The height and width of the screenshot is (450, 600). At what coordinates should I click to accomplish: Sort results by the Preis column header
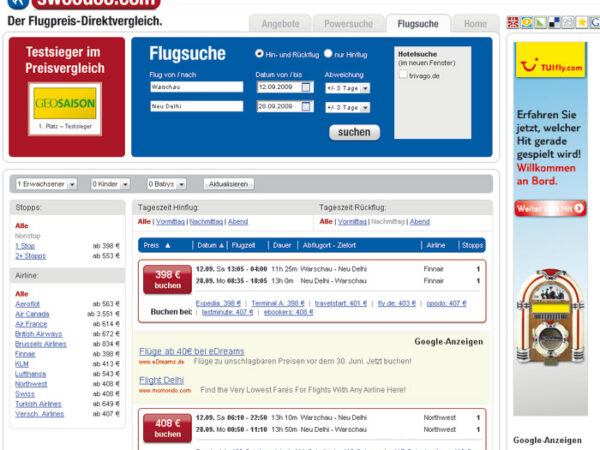pos(157,245)
